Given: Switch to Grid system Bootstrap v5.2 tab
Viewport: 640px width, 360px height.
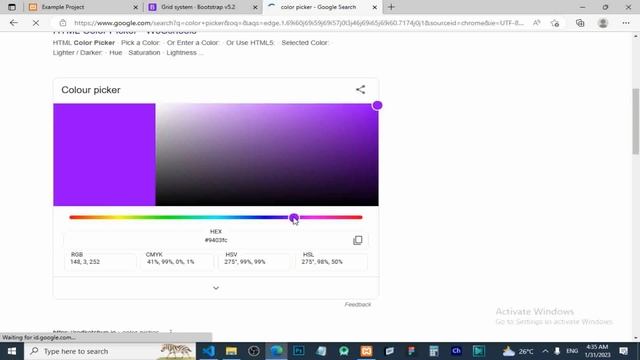Looking at the screenshot, I should click(203, 7).
